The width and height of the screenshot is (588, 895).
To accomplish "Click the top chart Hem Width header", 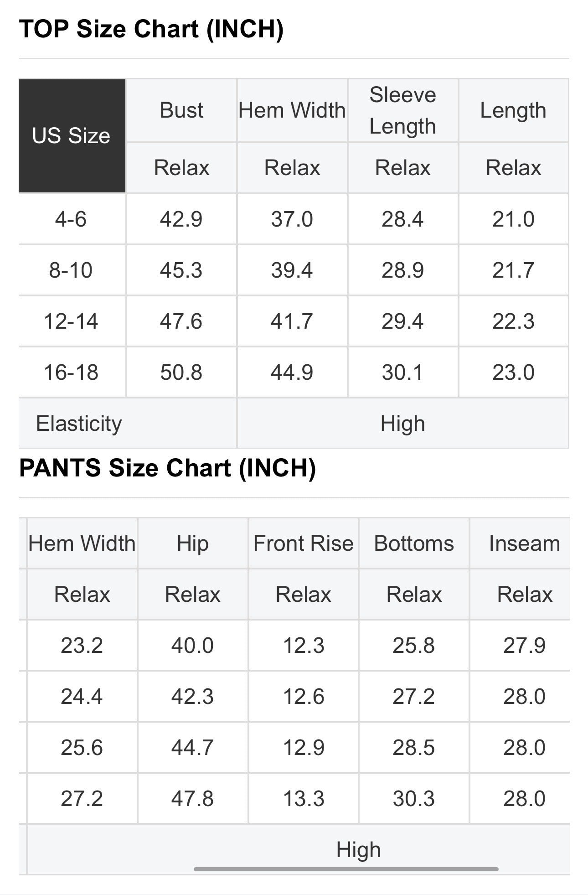I will (292, 110).
